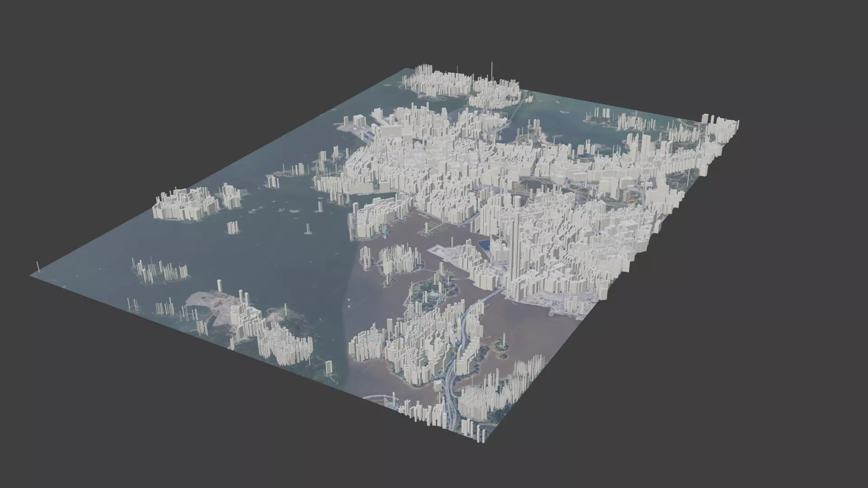Click the small blue rectangle near the central towers
Screen dimensions: 868x488
(484, 246)
